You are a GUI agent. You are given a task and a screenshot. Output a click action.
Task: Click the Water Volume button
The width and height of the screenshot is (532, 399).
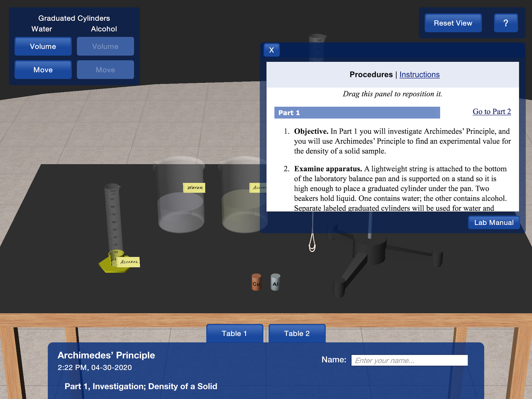43,46
